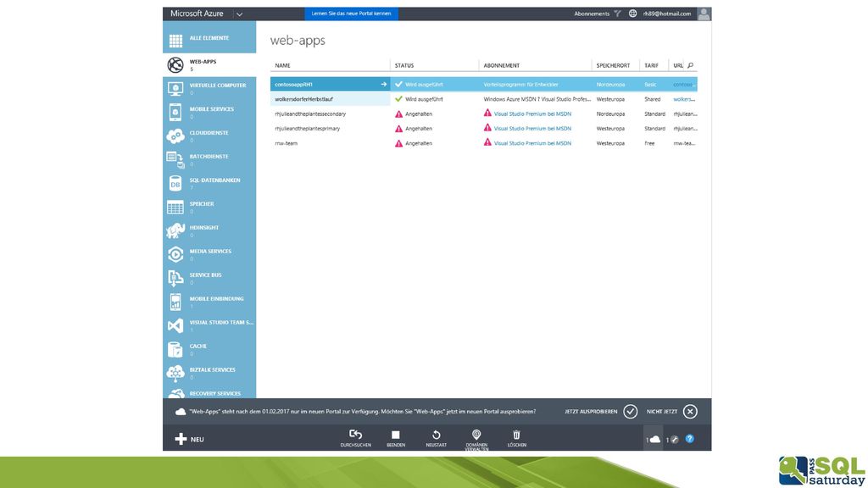Open the completed operations check indicator
This screenshot has height=488, width=868.
pyautogui.click(x=672, y=440)
